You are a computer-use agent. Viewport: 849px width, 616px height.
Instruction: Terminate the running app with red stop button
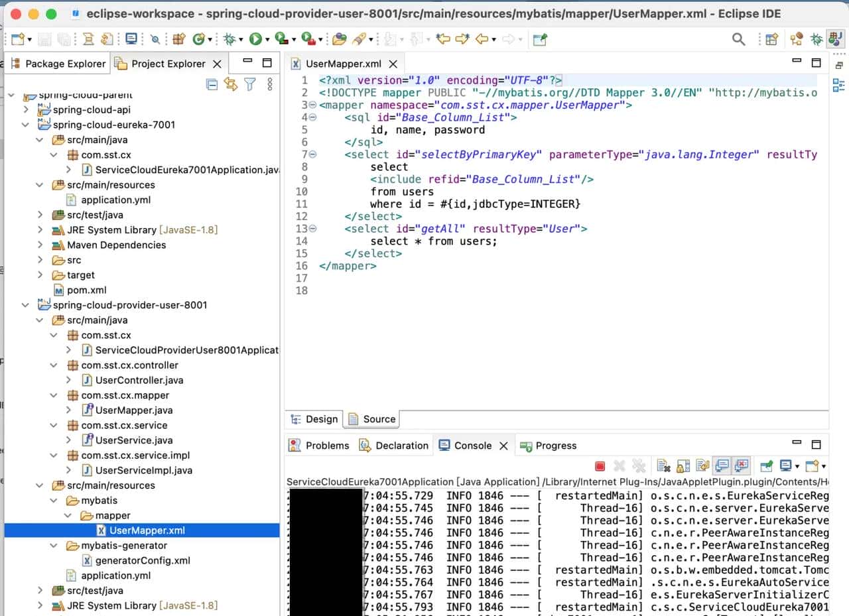600,466
